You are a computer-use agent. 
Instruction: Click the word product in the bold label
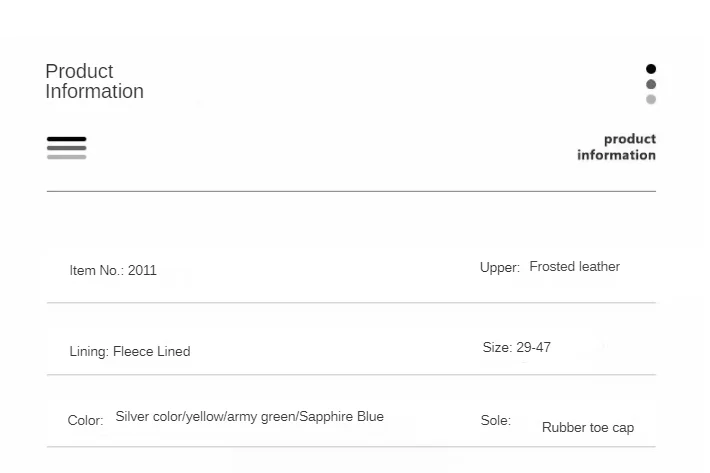coord(630,139)
